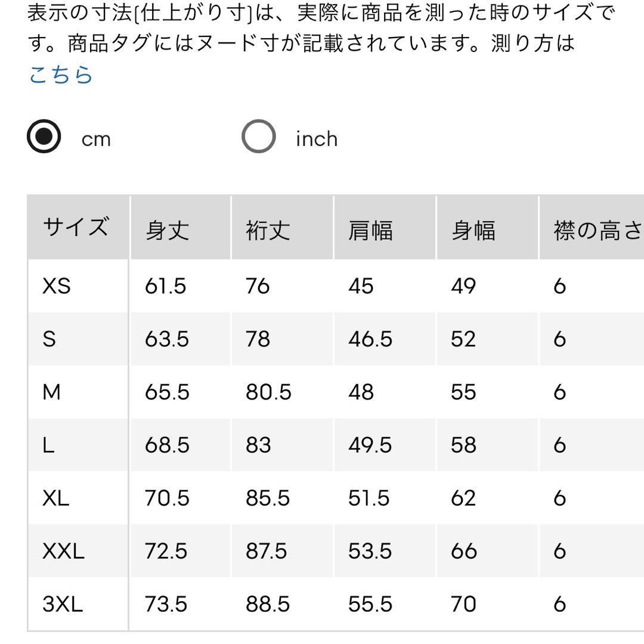Select the inch radio button
This screenshot has height=644, width=644.
tap(258, 137)
